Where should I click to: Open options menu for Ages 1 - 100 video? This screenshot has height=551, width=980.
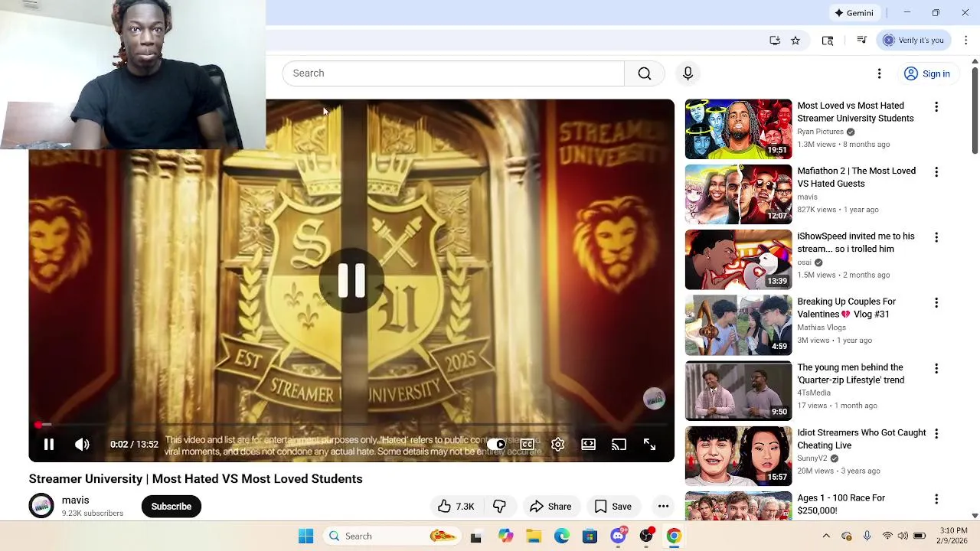[x=936, y=499]
